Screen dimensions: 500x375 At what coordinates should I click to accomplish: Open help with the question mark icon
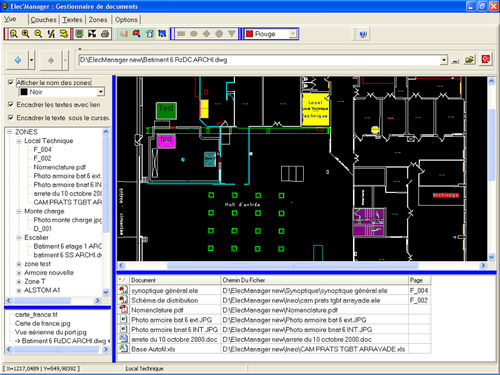tap(363, 34)
